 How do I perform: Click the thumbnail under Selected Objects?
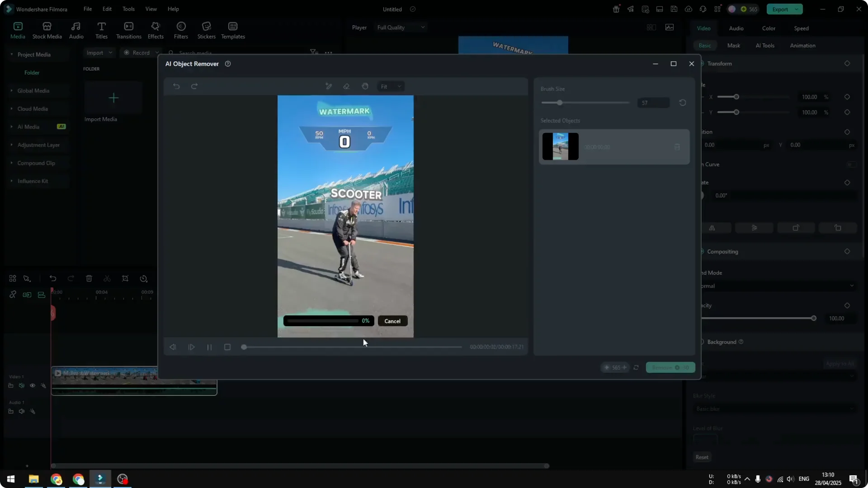(560, 146)
